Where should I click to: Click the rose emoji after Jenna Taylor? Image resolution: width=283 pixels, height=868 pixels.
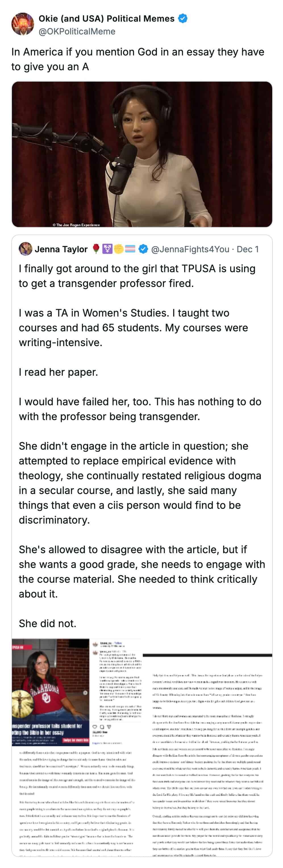(96, 249)
